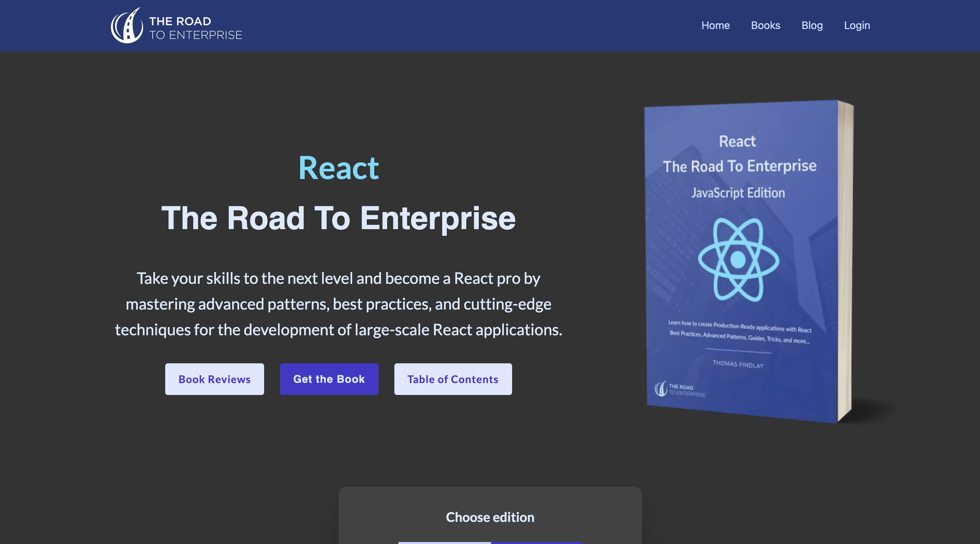
Task: Click the 'Choose edition' heading
Action: [x=490, y=517]
